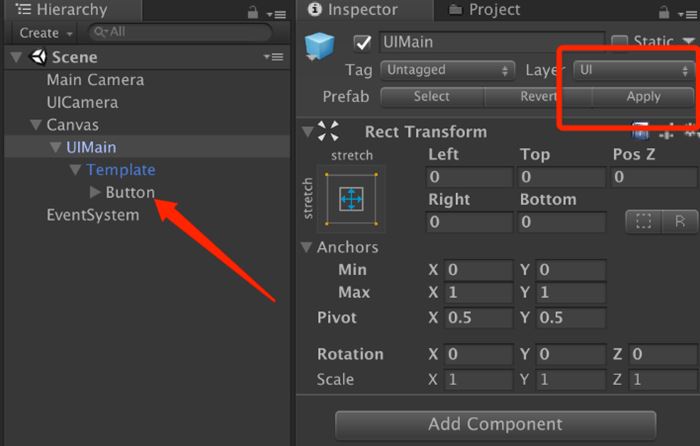Expand the Button object in hierarchy
The height and width of the screenshot is (446, 700).
coord(95,192)
